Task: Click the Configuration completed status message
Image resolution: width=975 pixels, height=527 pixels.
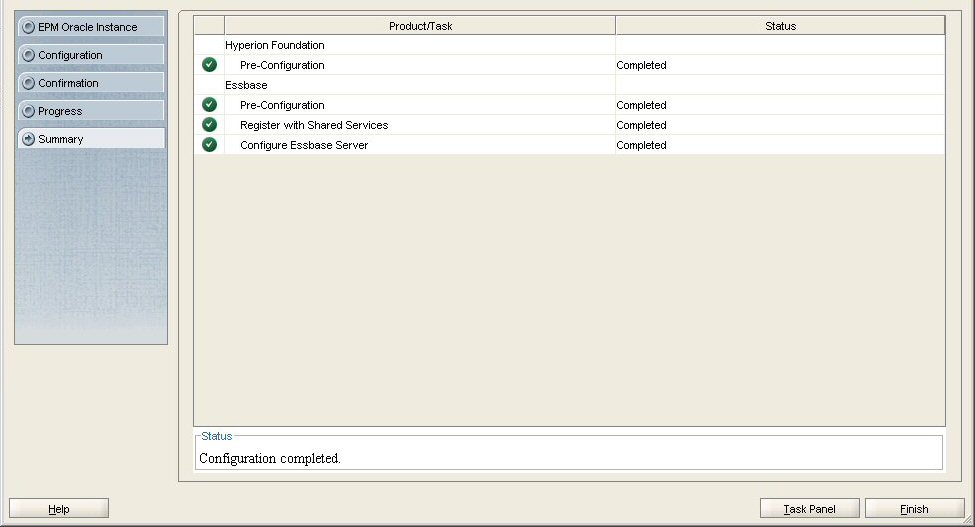Action: pyautogui.click(x=270, y=458)
